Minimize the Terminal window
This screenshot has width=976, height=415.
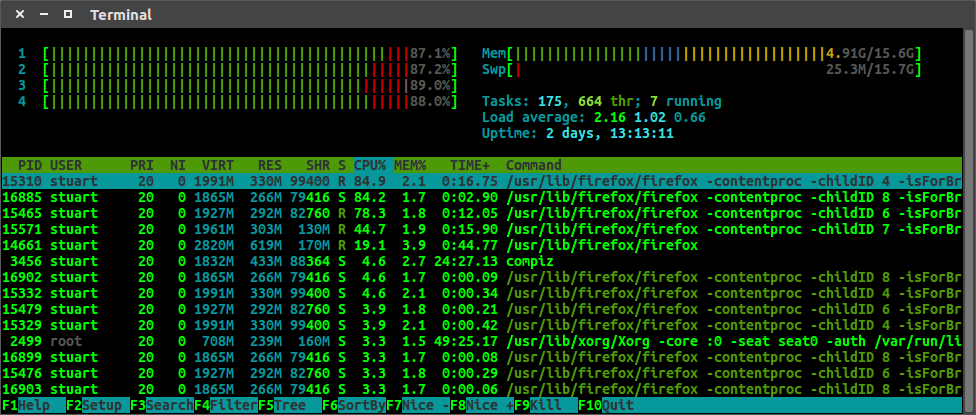pyautogui.click(x=44, y=14)
